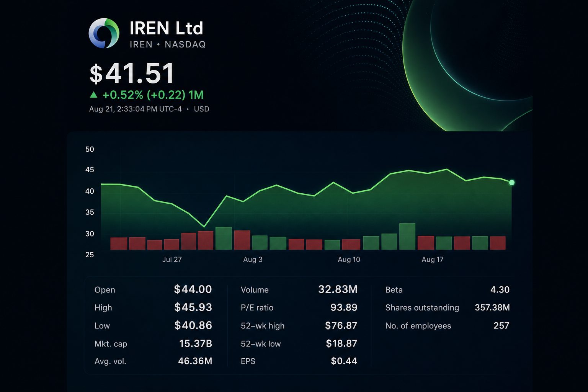Click the $41.51 current price

(132, 73)
